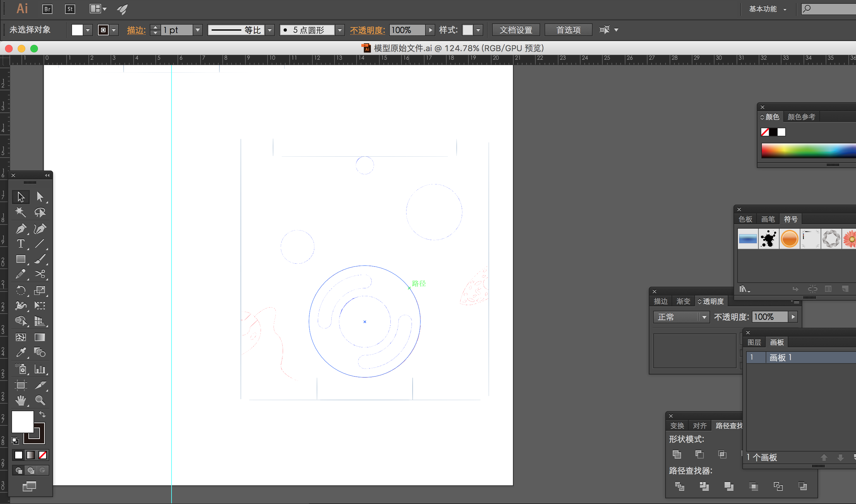
Task: Open stroke color dropdown in control bar
Action: [114, 30]
